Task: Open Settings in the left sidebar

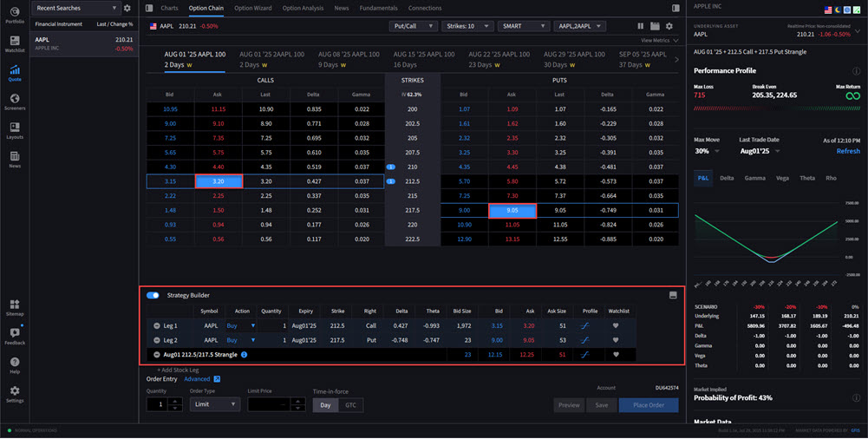Action: (x=15, y=394)
